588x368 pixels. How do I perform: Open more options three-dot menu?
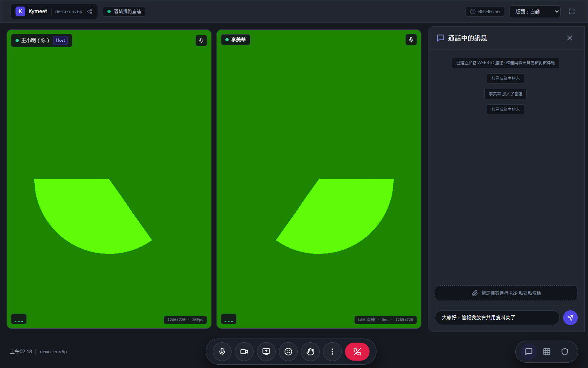[332, 352]
